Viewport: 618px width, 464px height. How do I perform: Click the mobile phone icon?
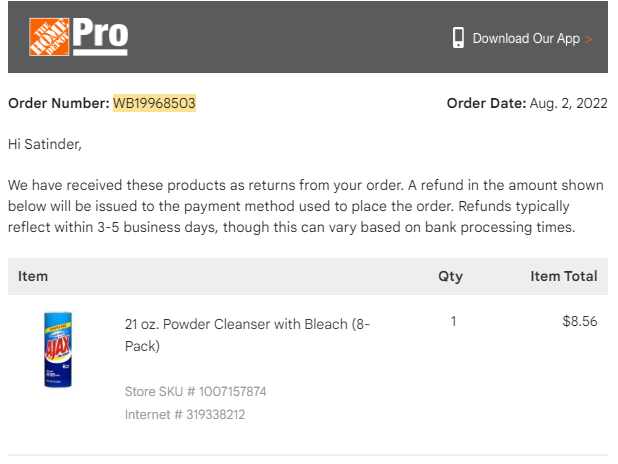[458, 38]
